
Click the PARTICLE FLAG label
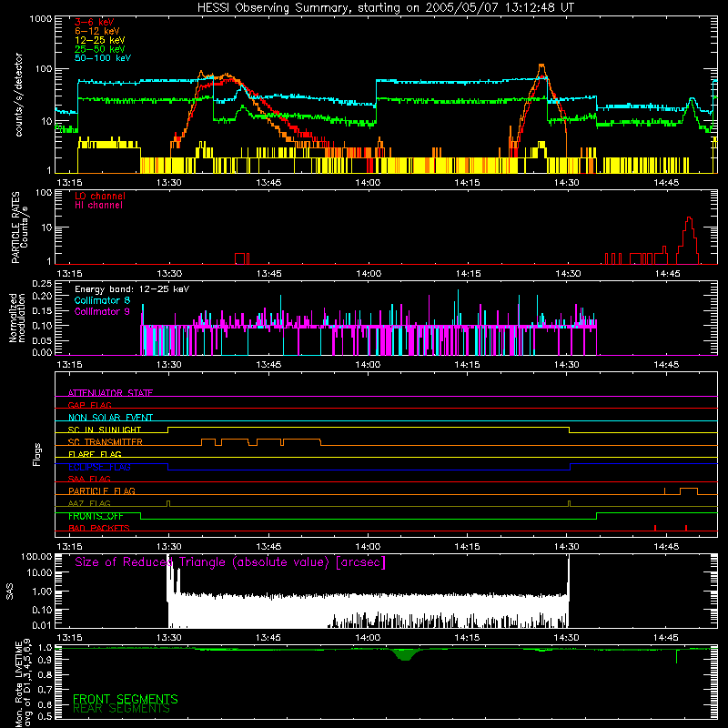(102, 490)
